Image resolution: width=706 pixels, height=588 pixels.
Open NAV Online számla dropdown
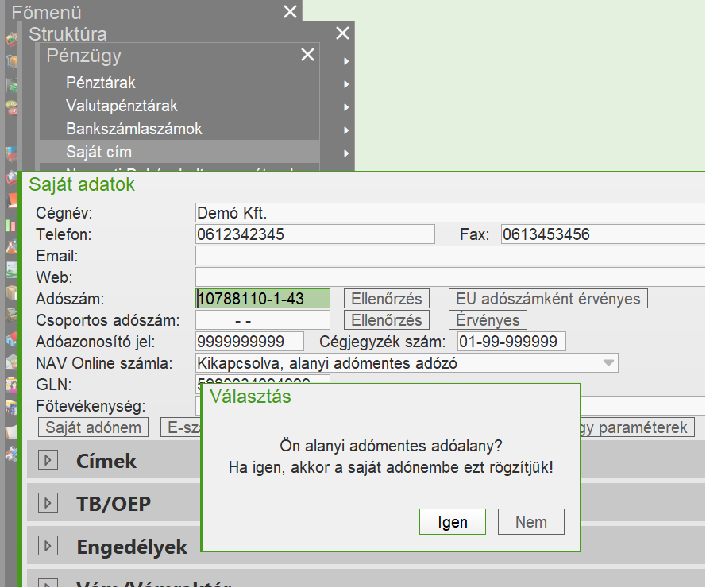[x=608, y=362]
